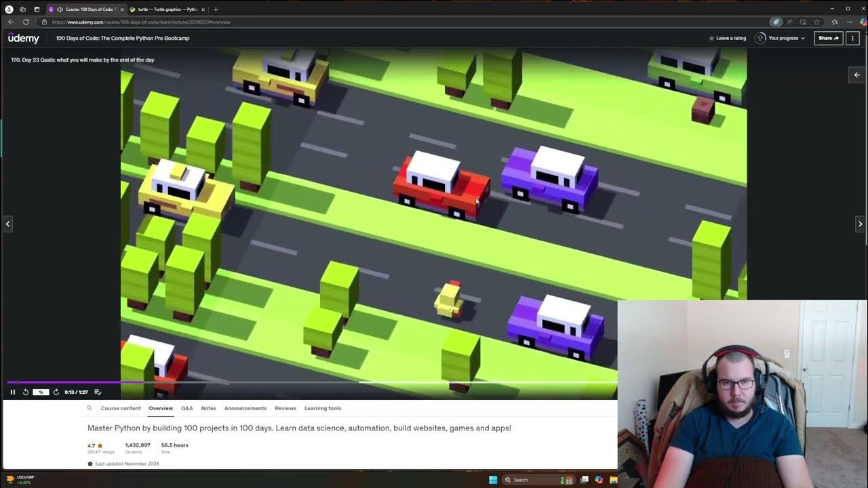The height and width of the screenshot is (488, 868).
Task: Click the 56.5 hours total text
Action: 175,445
